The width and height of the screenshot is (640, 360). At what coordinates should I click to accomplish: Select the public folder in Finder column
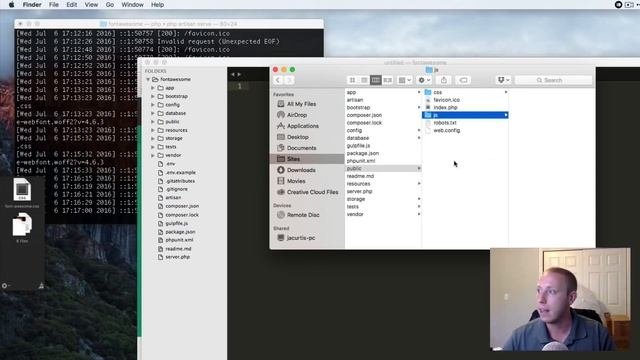(x=383, y=169)
